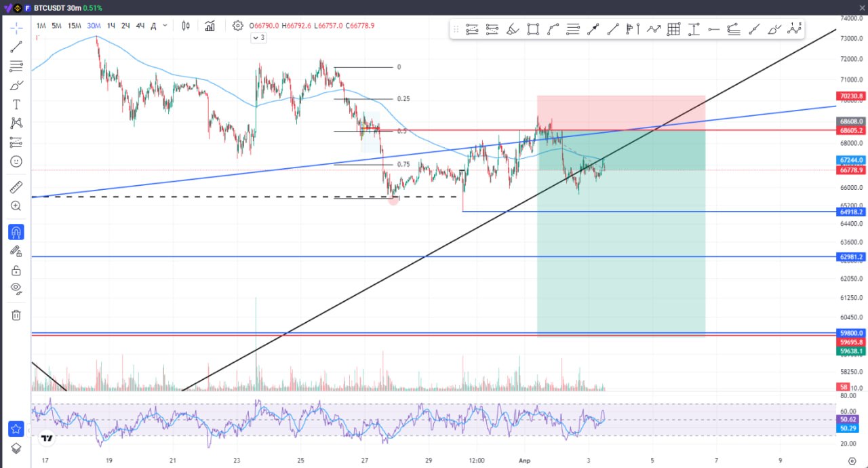Delete drawings with the trash icon
Viewport: 868px width, 468px height.
click(16, 315)
